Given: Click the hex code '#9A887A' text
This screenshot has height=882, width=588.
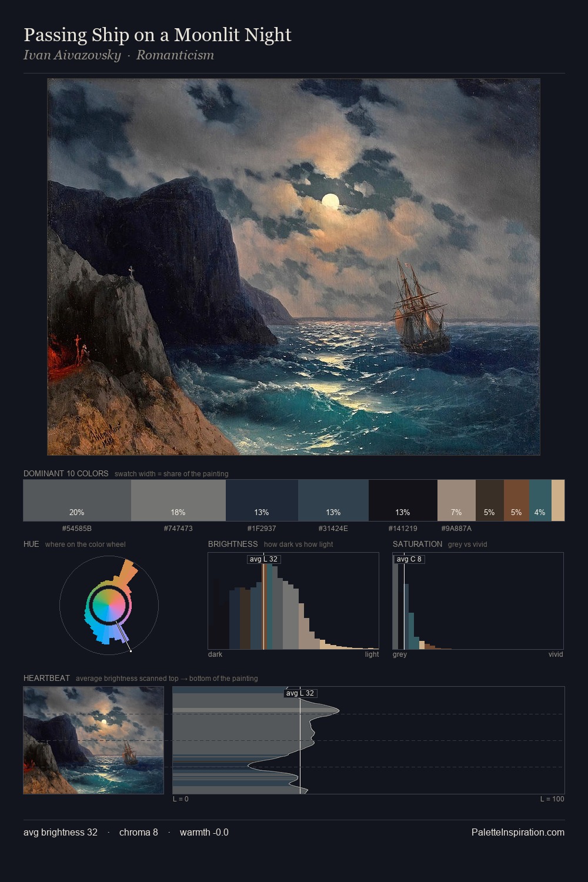Looking at the screenshot, I should (456, 529).
